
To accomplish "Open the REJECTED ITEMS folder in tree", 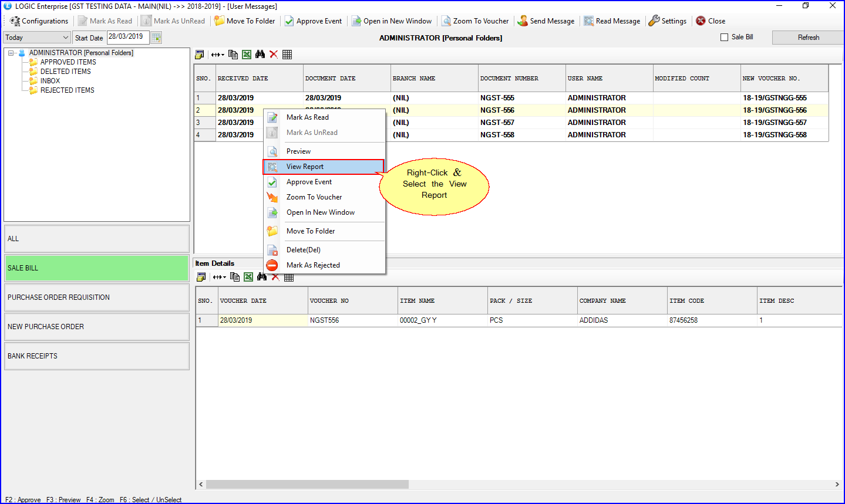I will [x=67, y=90].
